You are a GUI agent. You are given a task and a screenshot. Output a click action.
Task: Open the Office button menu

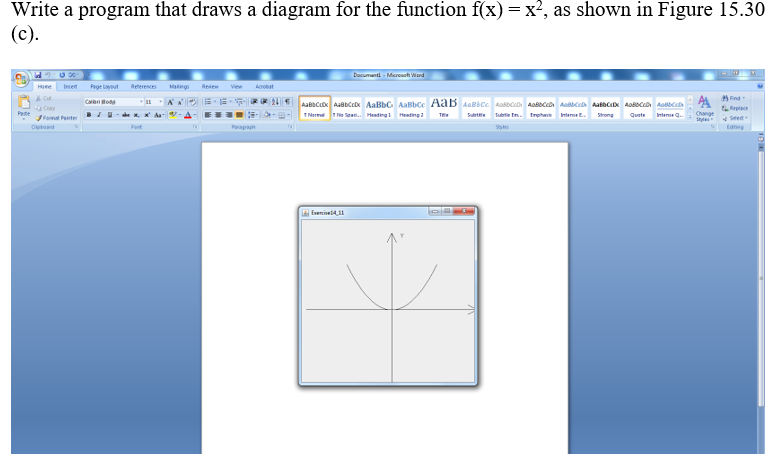(21, 79)
